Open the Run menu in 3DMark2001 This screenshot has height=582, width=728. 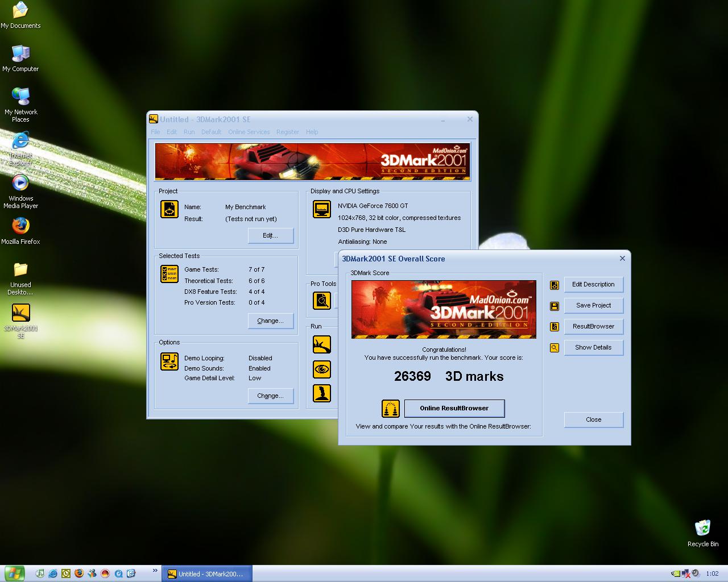click(x=189, y=132)
